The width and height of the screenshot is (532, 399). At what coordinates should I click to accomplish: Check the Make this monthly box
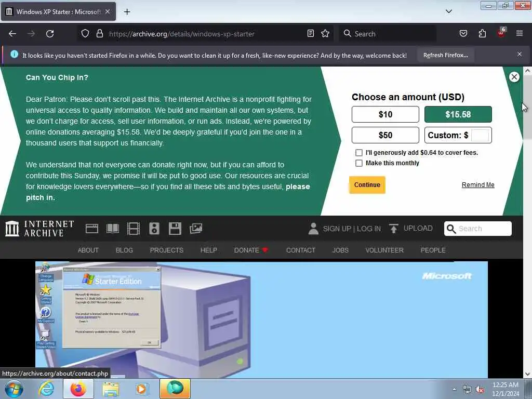tap(358, 163)
